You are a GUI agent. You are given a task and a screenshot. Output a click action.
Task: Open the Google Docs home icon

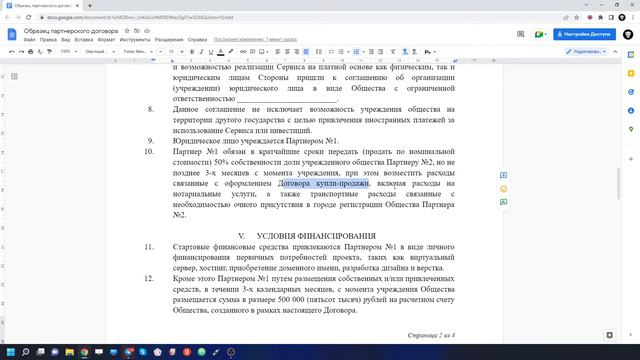point(12,34)
